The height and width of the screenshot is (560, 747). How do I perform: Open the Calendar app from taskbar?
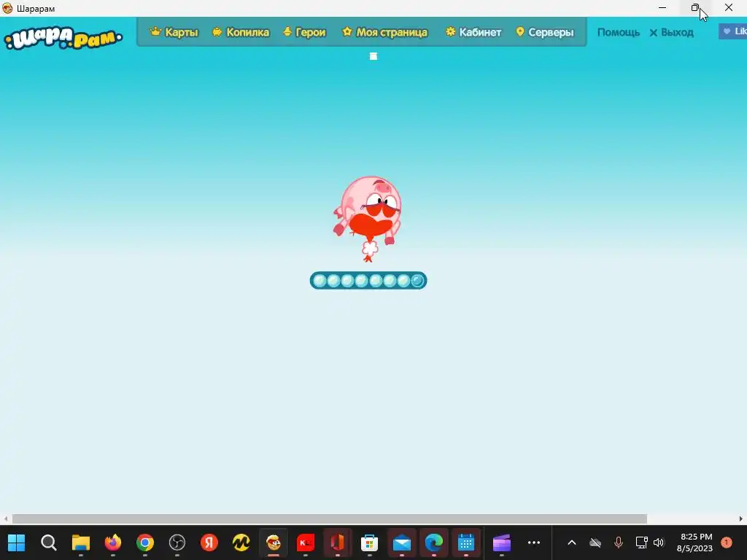coord(465,542)
